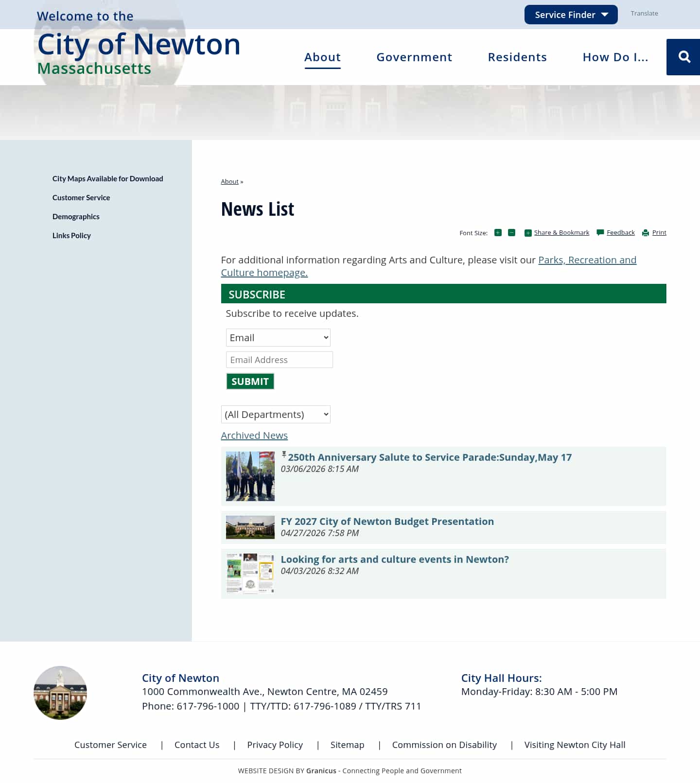Click the arts and culture flyer thumbnail
Image resolution: width=700 pixels, height=783 pixels.
coord(250,574)
